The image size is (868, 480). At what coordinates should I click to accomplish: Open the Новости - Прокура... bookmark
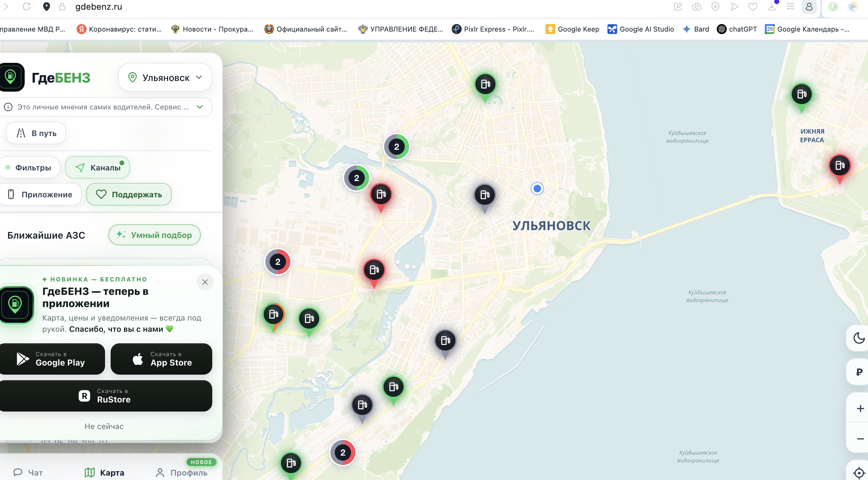pyautogui.click(x=212, y=29)
